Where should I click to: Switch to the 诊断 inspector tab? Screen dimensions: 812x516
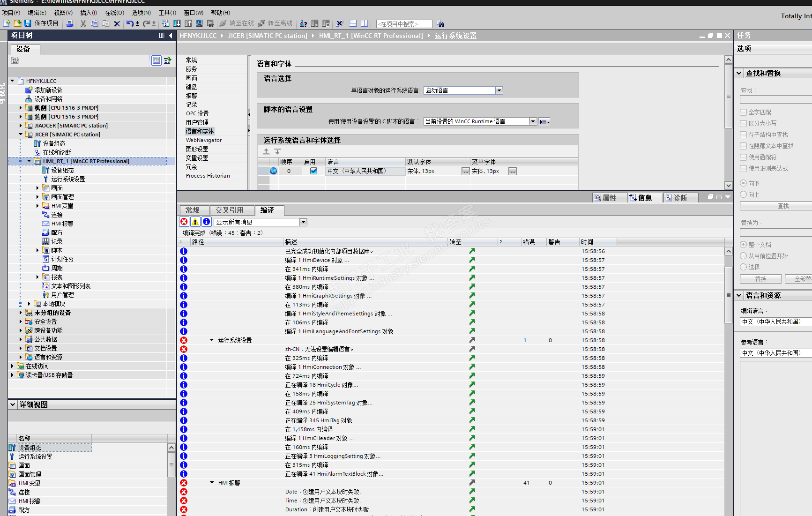680,198
